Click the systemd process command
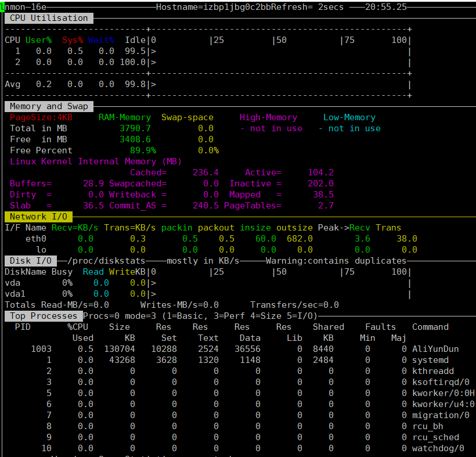This screenshot has height=457, width=476. pyautogui.click(x=430, y=360)
